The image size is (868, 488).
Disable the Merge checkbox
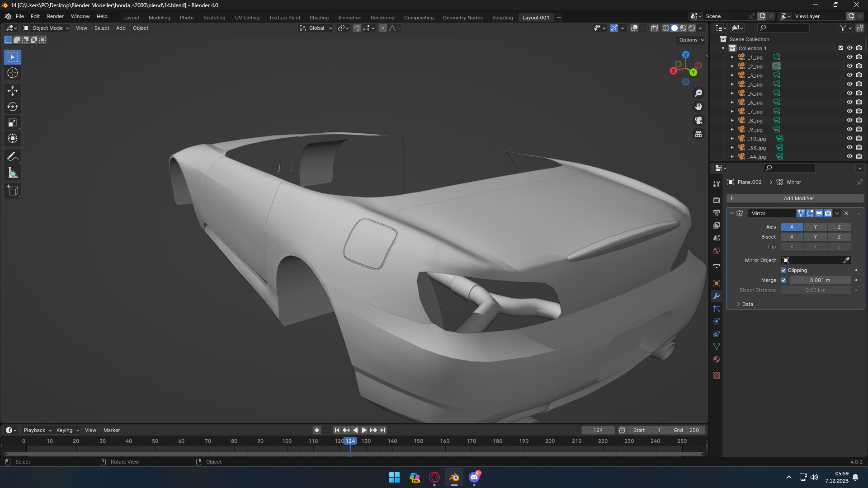(783, 280)
